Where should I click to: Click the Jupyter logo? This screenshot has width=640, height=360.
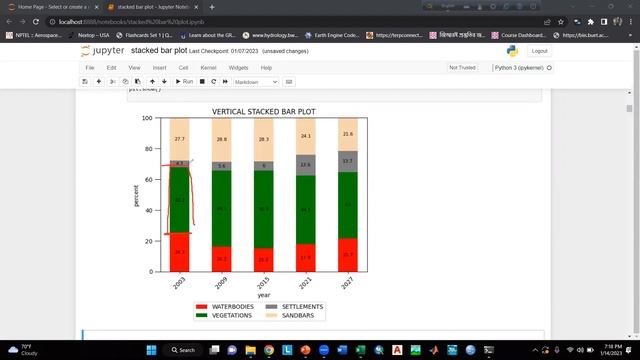tap(102, 51)
